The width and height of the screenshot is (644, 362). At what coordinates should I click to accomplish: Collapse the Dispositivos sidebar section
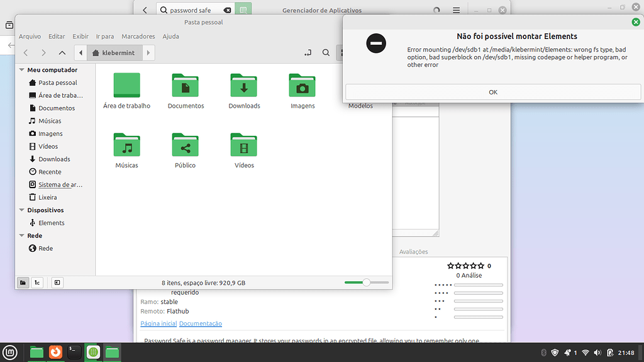pos(22,210)
